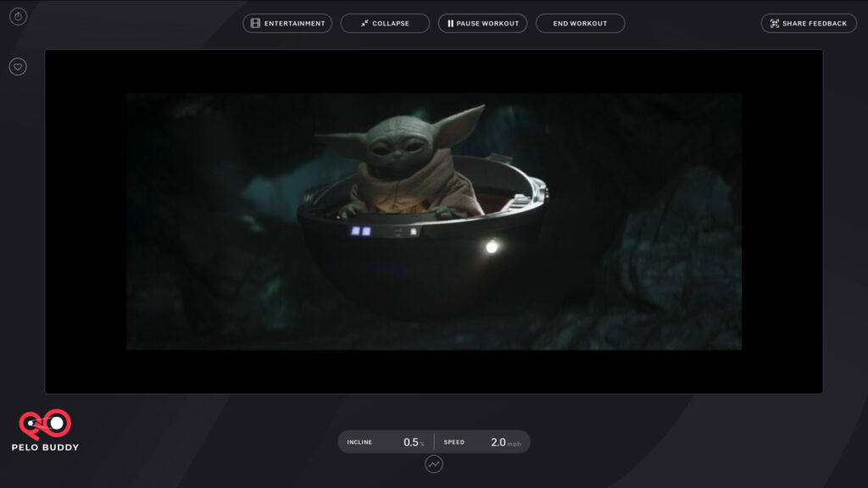Click the Pelo Buddy logo

point(47,432)
